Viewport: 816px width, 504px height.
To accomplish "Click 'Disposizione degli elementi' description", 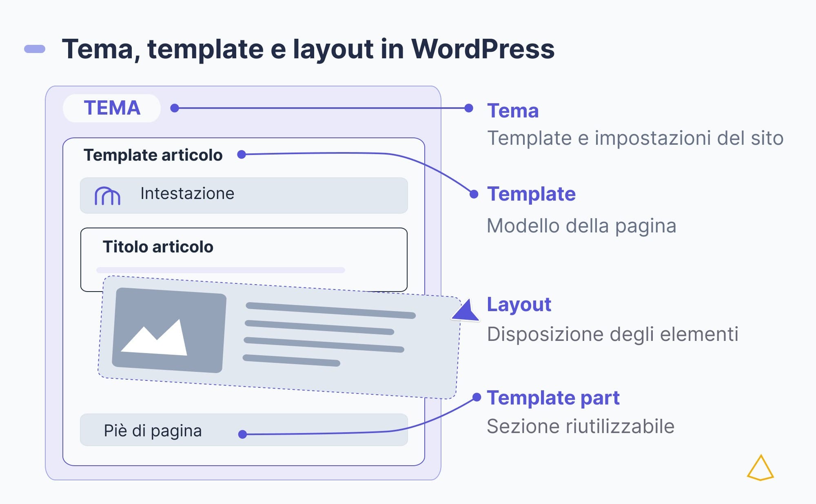I will click(612, 334).
